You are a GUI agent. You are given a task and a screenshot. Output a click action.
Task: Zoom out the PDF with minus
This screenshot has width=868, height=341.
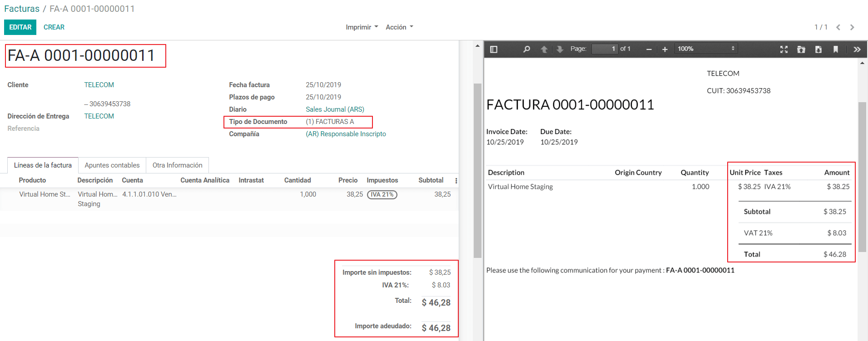pyautogui.click(x=649, y=49)
